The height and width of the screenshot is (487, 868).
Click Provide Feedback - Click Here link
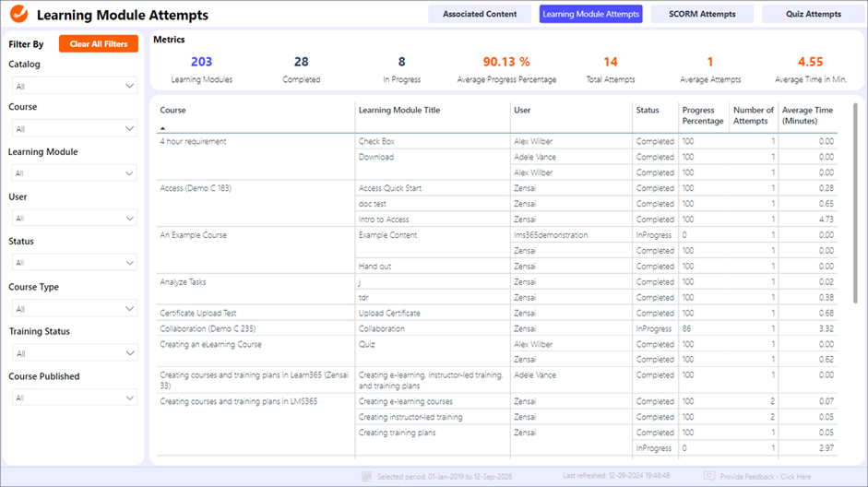point(765,477)
